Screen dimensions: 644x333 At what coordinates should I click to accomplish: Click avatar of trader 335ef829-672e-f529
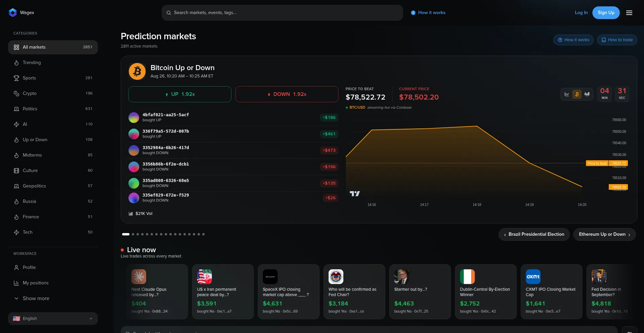[134, 198]
